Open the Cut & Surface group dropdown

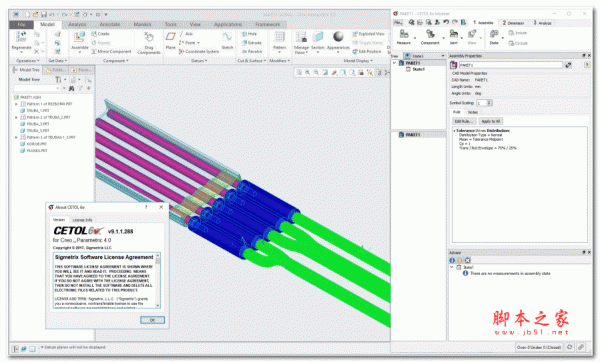click(251, 60)
